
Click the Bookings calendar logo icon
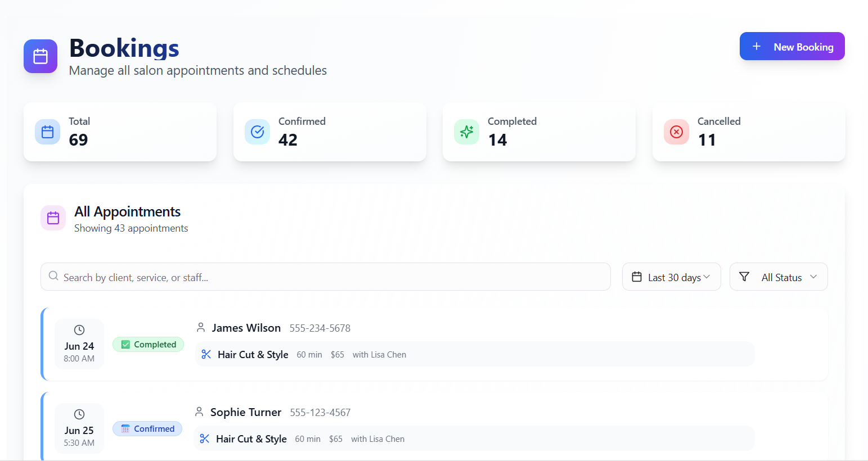(41, 56)
